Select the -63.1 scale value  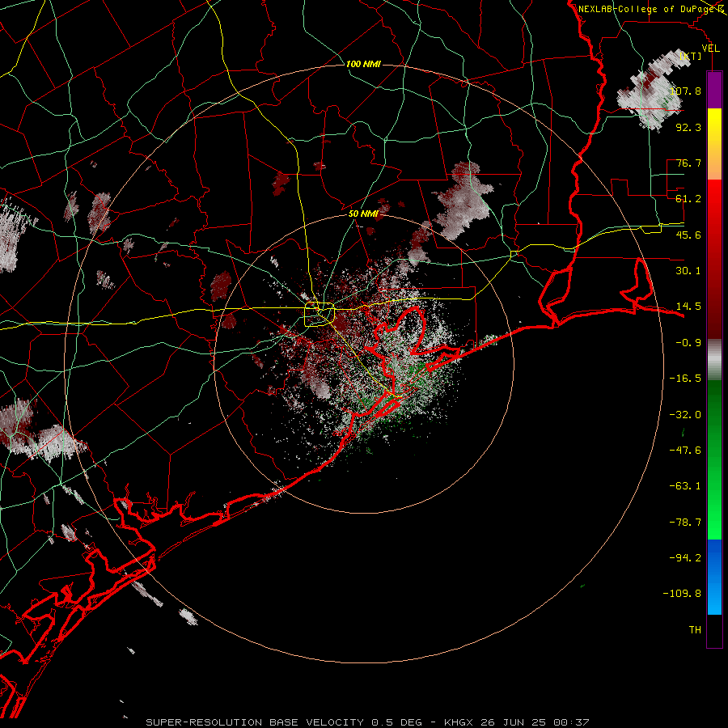point(685,486)
